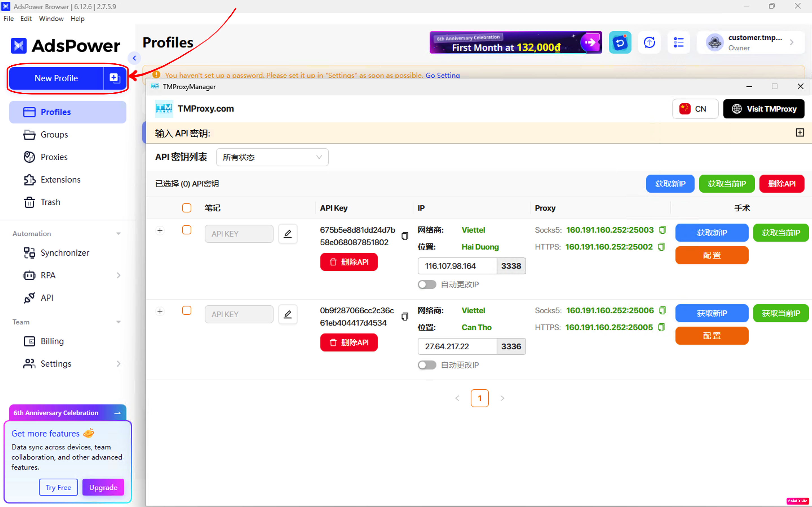812x507 pixels.
Task: Copy the Socks5 proxy 160.191.160.252:25003
Action: (662, 230)
